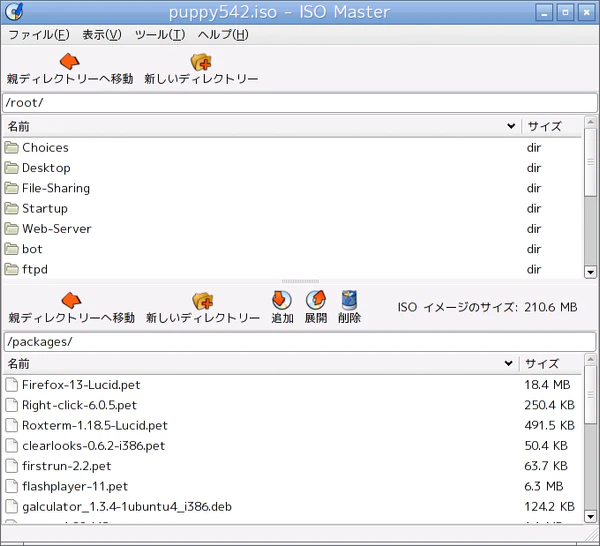Open the ツール(T) menu
600x546 pixels.
point(159,35)
